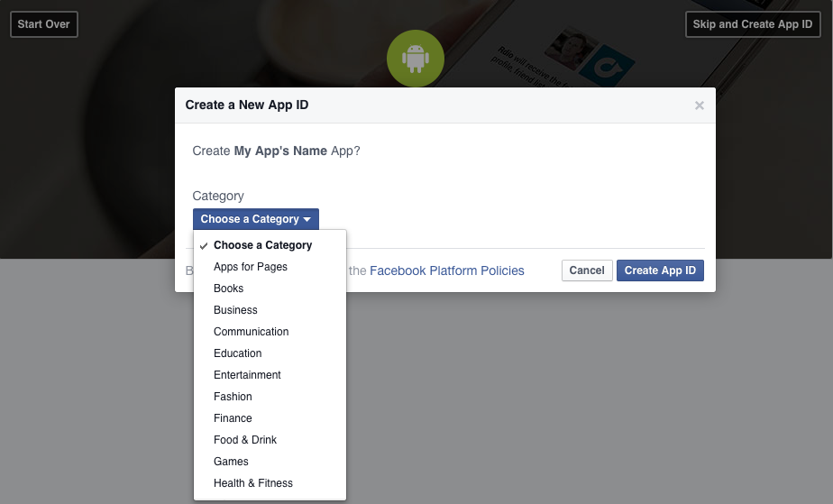
Task: Pick the Fashion category
Action: tap(233, 397)
